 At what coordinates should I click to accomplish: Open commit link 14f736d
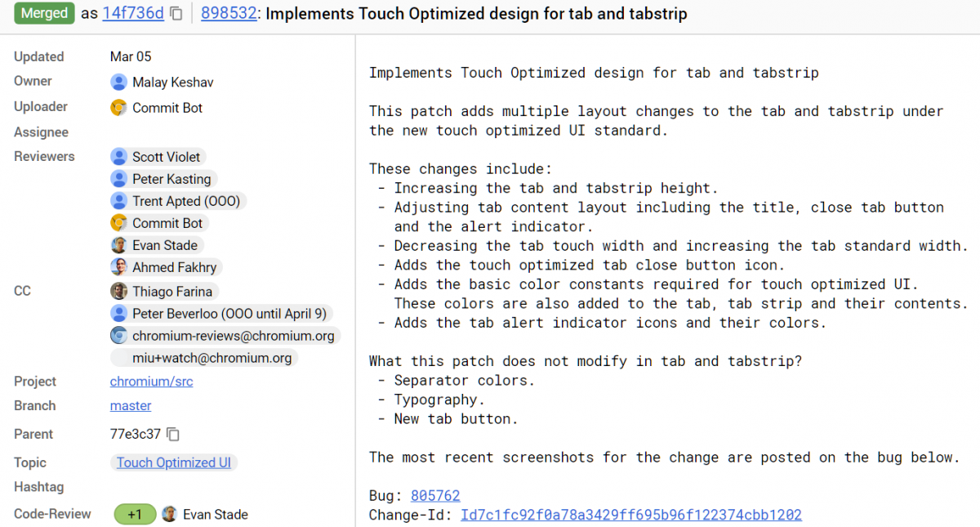[133, 14]
